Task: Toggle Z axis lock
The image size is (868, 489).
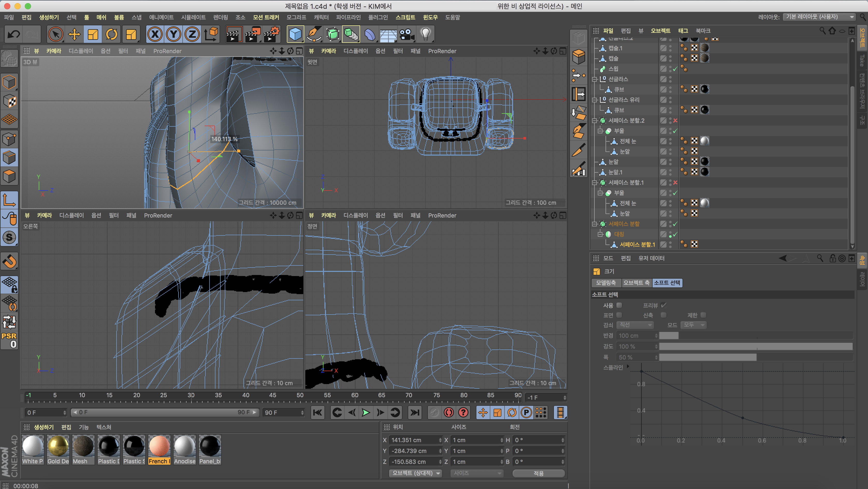Action: [192, 34]
